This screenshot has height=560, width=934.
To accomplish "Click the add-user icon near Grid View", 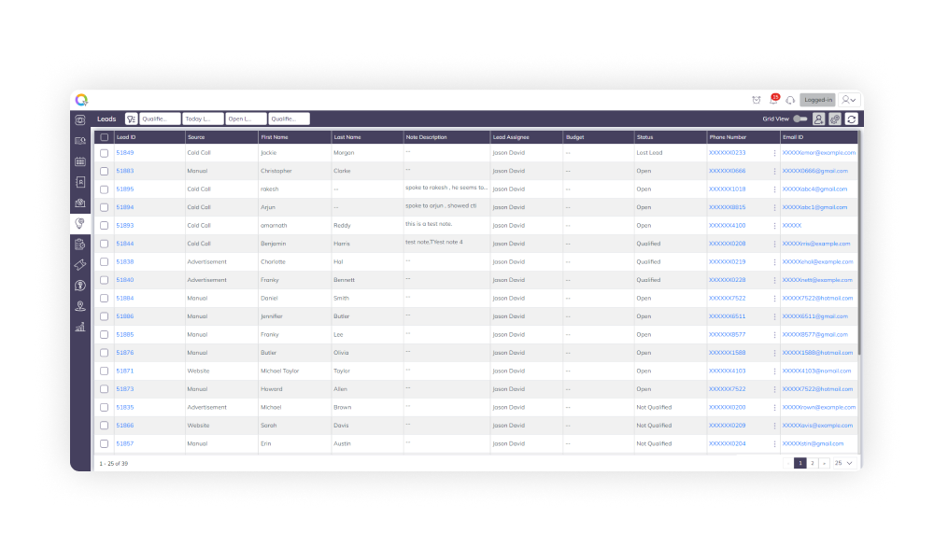I will (x=818, y=119).
